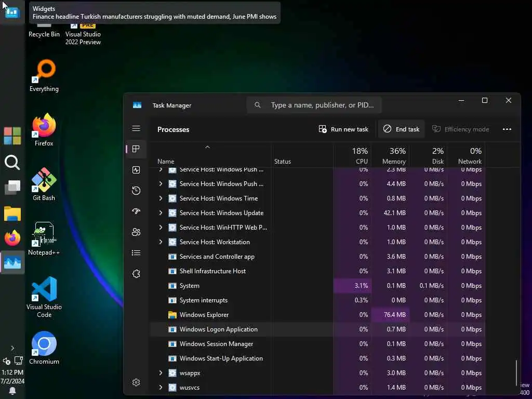Viewport: 532px width, 399px height.
Task: Click the 42.1 MB memory value
Action: [395, 212]
